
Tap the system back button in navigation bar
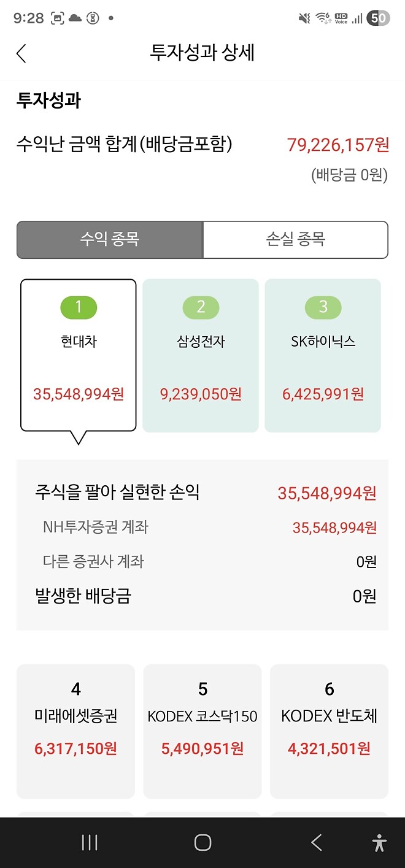(x=315, y=842)
